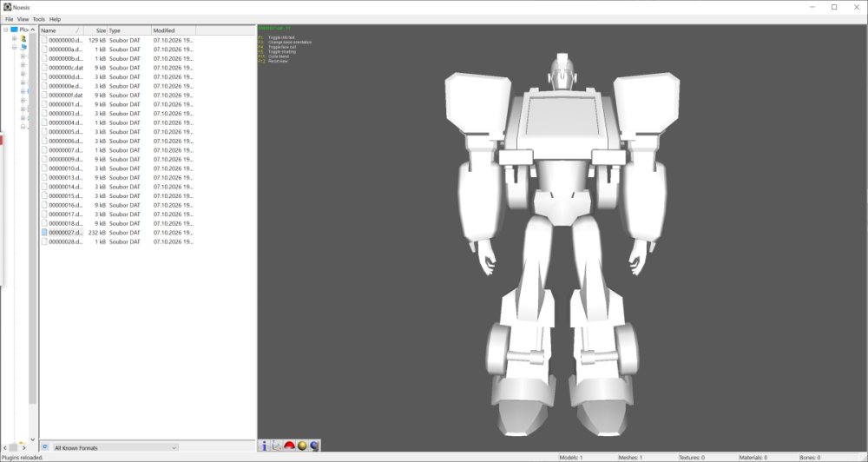Click the gold sphere icon in viewport toolbar

pos(302,445)
